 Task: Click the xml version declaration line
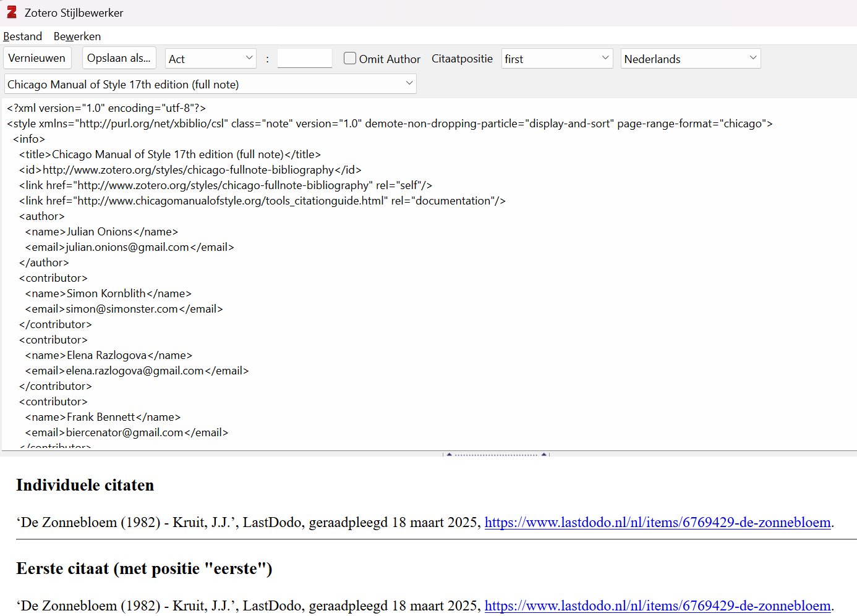pyautogui.click(x=106, y=108)
